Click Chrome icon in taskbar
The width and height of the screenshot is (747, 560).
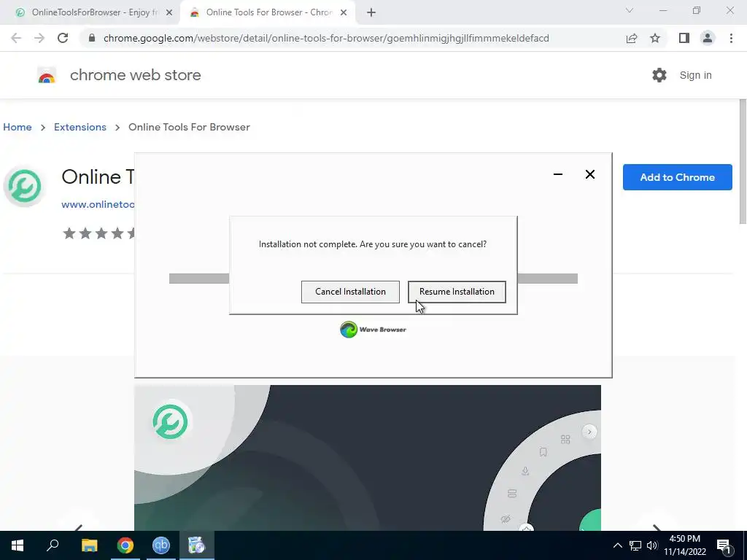[x=125, y=545]
